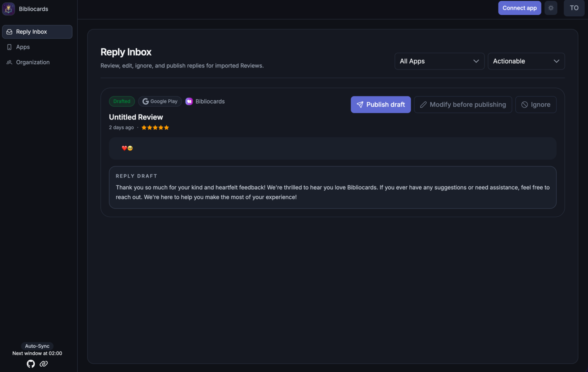Expand the All Apps filter dropdown
The image size is (588, 372).
point(439,61)
